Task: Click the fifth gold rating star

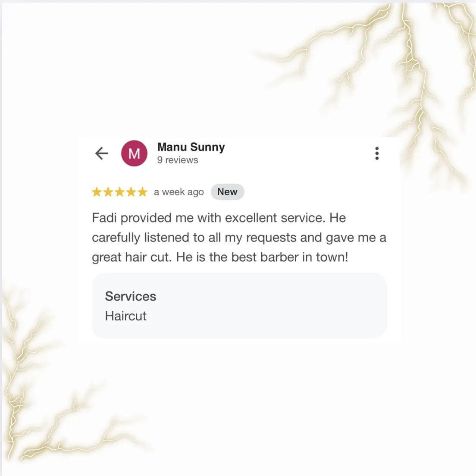Action: 142,192
